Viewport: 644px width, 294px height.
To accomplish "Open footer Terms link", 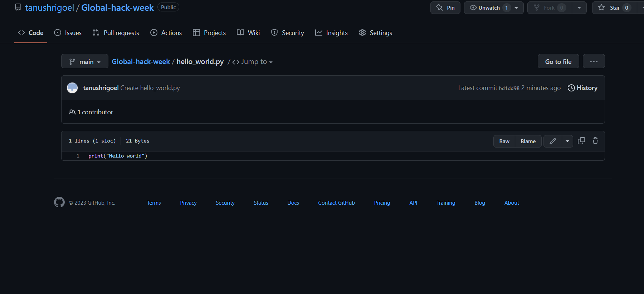I will (154, 203).
